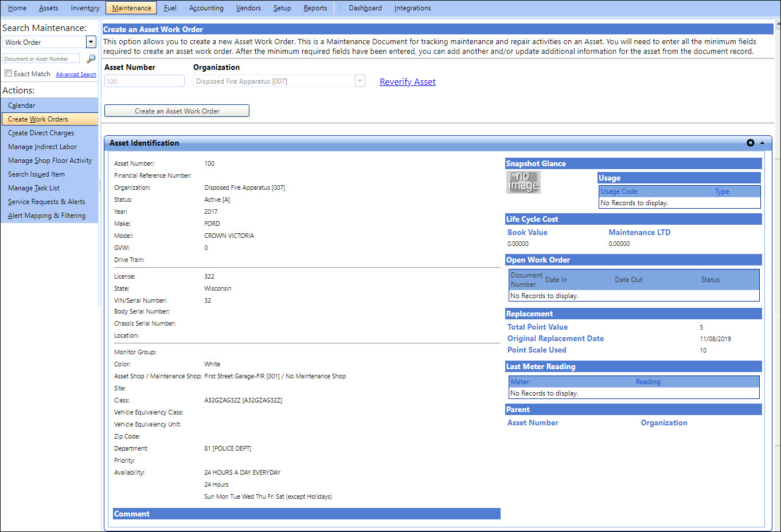Viewport: 781px width, 532px height.
Task: Click the 11/08/2019 replacement date value
Action: [715, 339]
